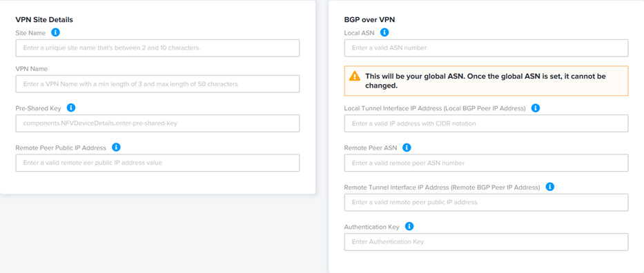Image resolution: width=644 pixels, height=273 pixels.
Task: Show the Authentication Key info icon help
Action: (x=409, y=226)
